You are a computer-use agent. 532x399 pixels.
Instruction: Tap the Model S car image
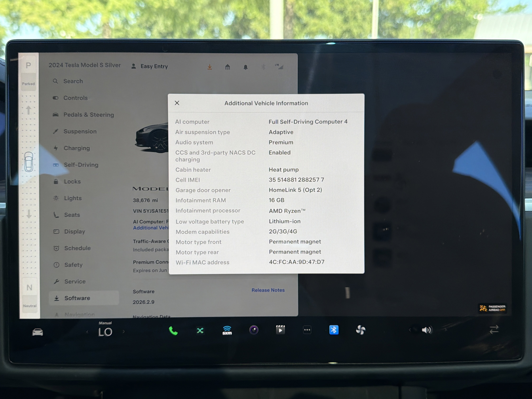pos(152,138)
